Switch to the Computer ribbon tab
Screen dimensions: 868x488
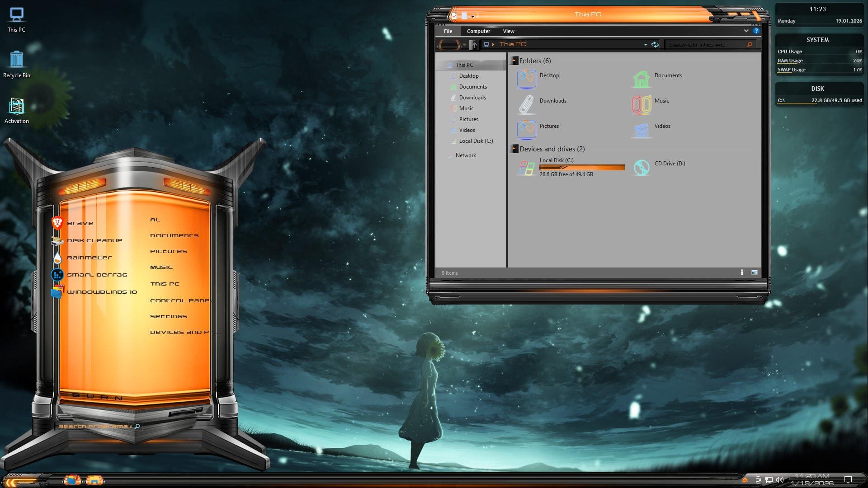click(478, 31)
